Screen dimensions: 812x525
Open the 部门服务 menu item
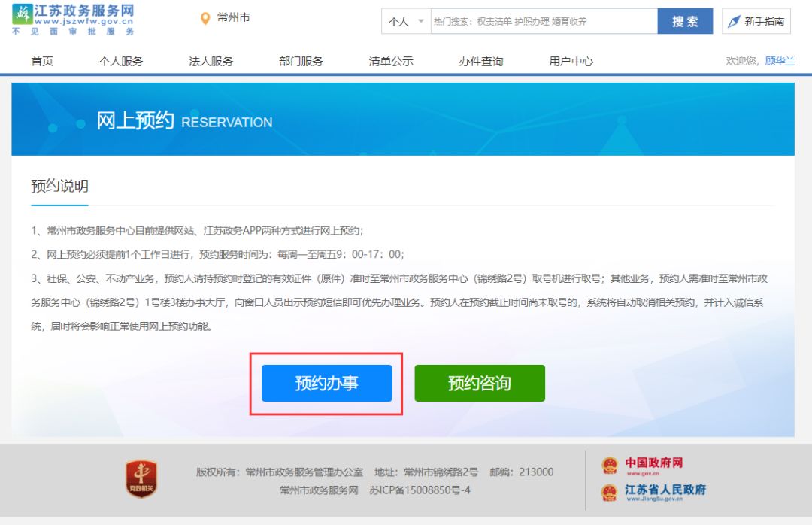301,61
